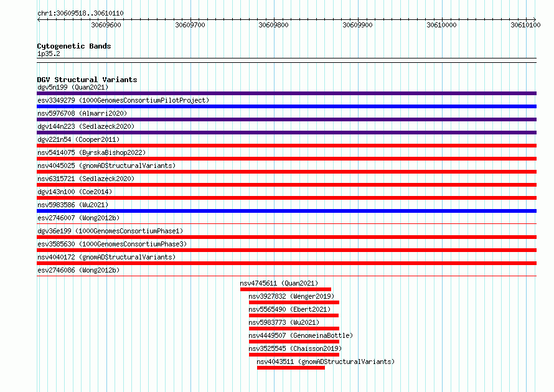Click ruler position 30610100
Viewport: 554px width, 392px height.
click(x=525, y=25)
